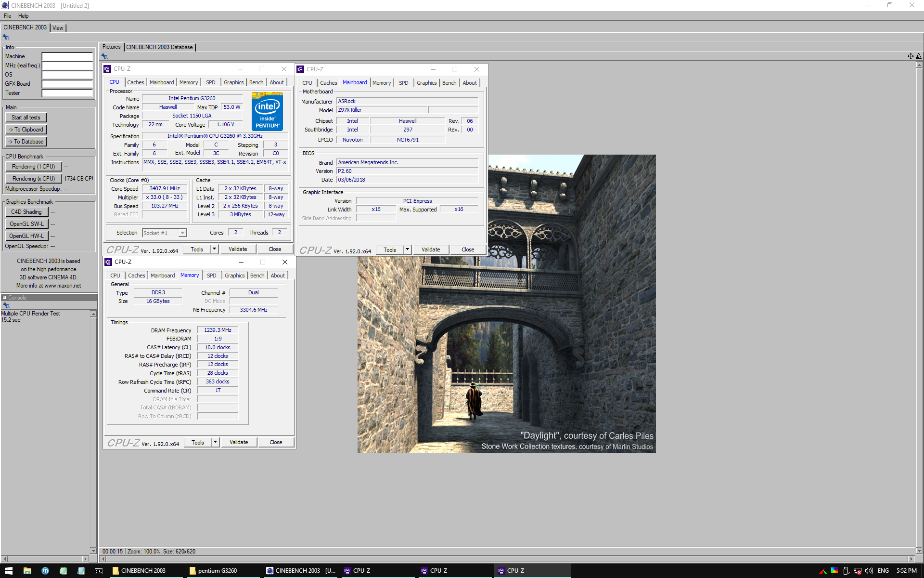Click the disconnected network tray icon
The image size is (924, 578).
[x=858, y=571]
